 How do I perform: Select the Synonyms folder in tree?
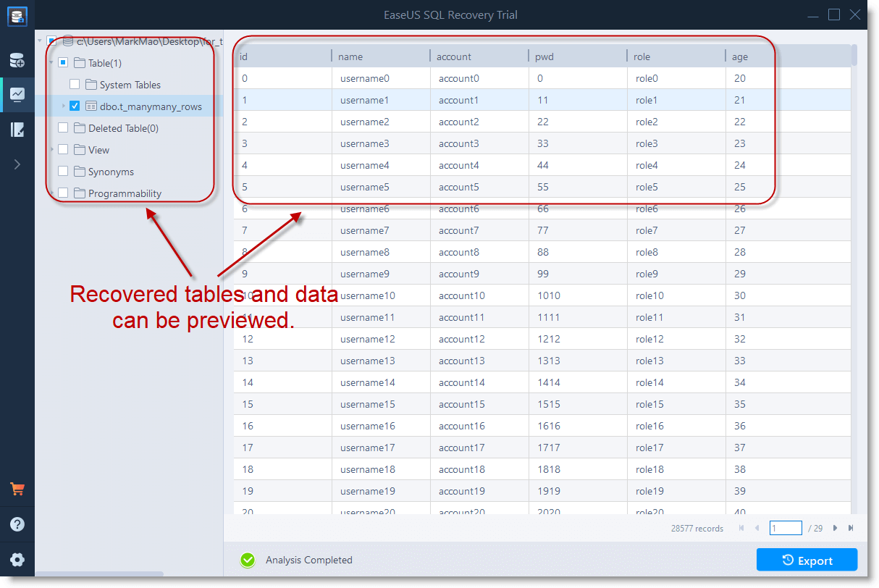pos(111,172)
